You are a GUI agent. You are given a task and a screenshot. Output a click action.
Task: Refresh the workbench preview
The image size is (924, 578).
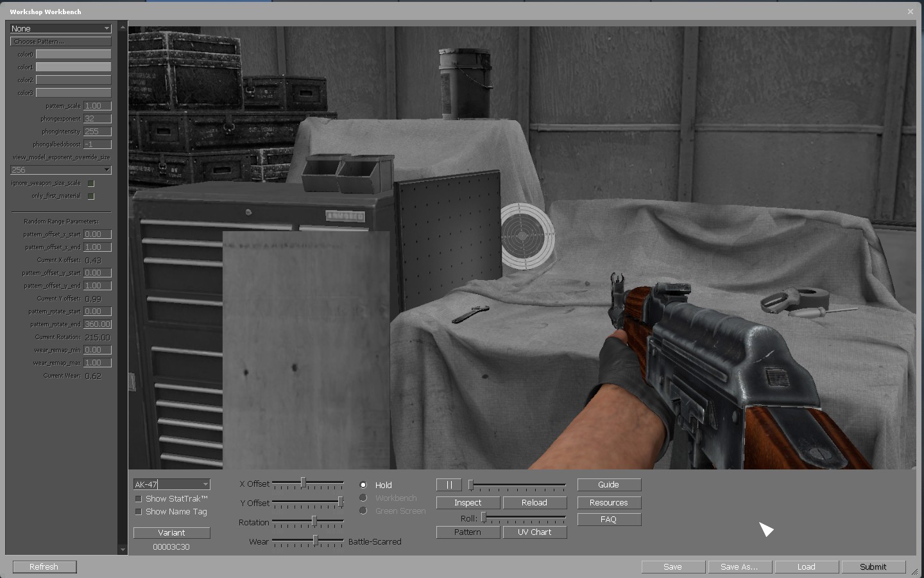(x=44, y=566)
